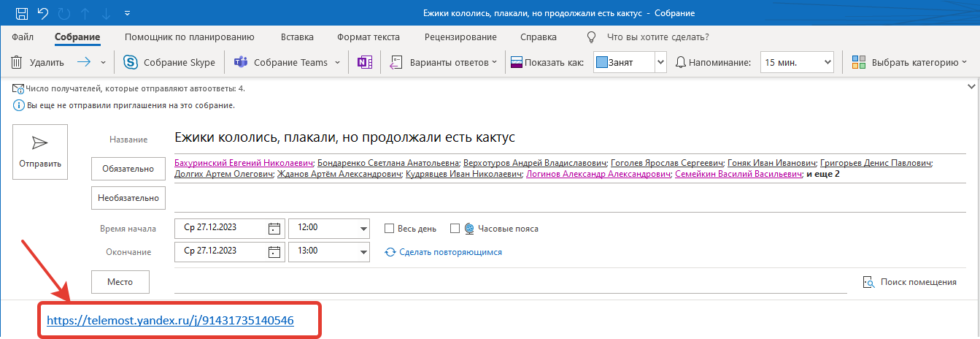
Task: Click attendee Верхотуров Андрей Владиславович
Action: tap(536, 162)
